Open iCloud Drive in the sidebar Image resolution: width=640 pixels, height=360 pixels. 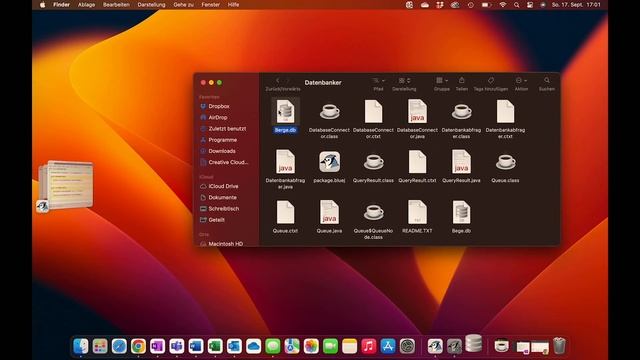click(x=224, y=186)
